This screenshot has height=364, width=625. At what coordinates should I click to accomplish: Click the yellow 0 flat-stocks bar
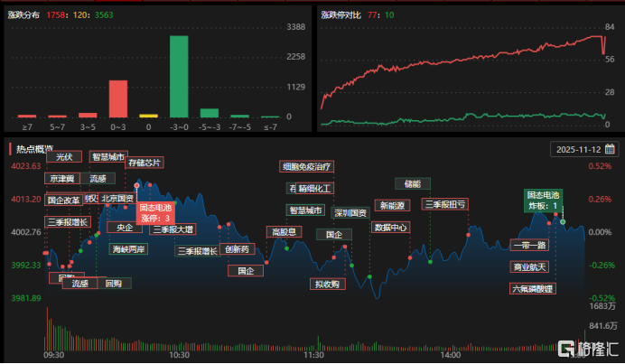pos(148,116)
